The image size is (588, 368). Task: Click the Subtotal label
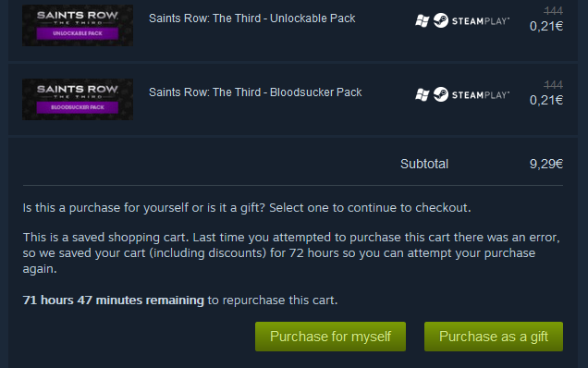point(424,164)
